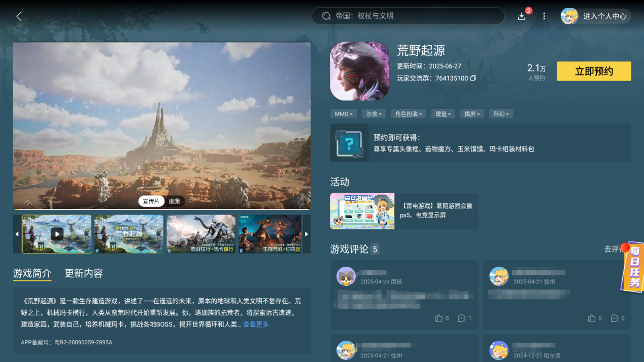This screenshot has height=362, width=644.
Task: Open the 科幻 tag
Action: 501,114
